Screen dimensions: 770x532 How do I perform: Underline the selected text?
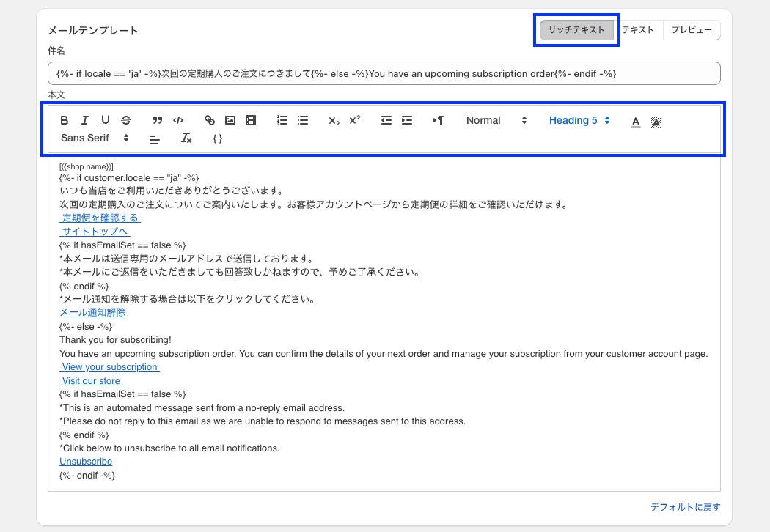point(106,120)
